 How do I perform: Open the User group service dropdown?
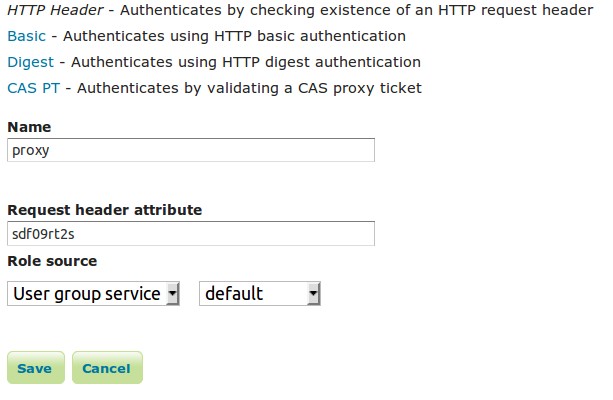click(x=88, y=294)
